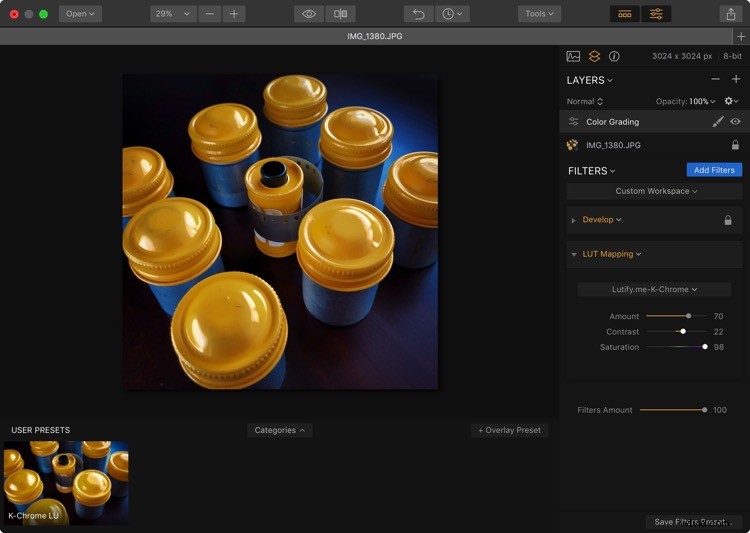Toggle the presets filmstrip panel button
This screenshot has height=533, width=750.
coord(625,14)
